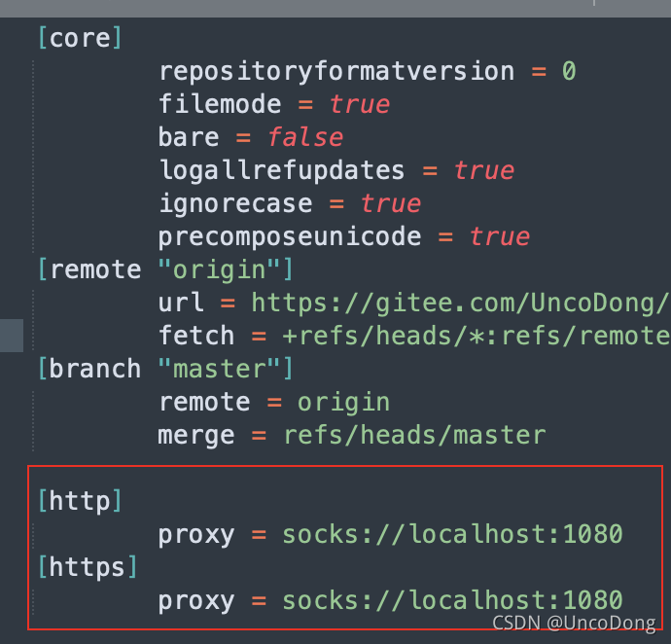Click the "master" string in branch header
This screenshot has width=671, height=644.
[x=218, y=369]
